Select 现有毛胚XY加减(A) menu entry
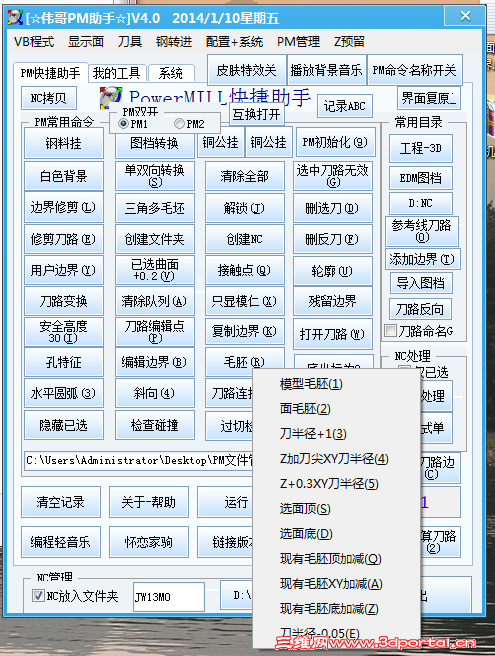The height and width of the screenshot is (656, 495). [336, 584]
